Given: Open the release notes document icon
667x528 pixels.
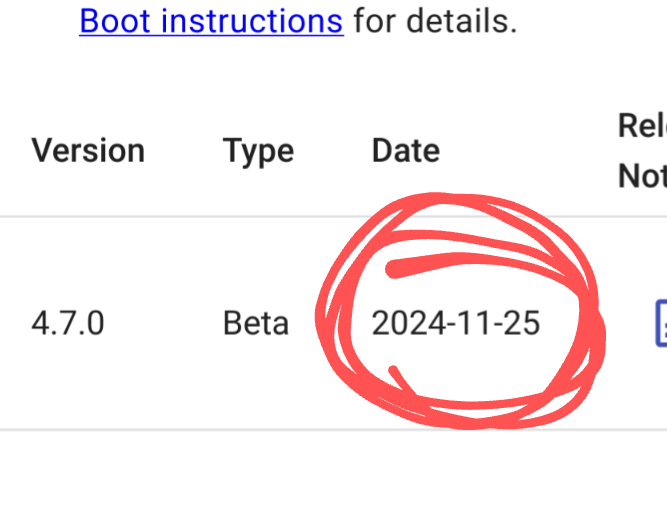Looking at the screenshot, I should pyautogui.click(x=660, y=323).
